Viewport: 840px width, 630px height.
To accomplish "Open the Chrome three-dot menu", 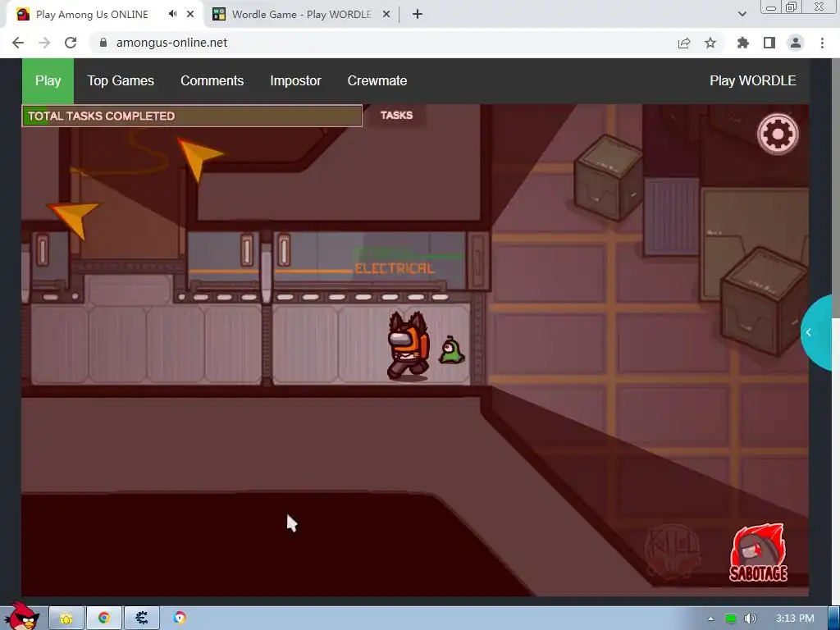I will coord(822,43).
